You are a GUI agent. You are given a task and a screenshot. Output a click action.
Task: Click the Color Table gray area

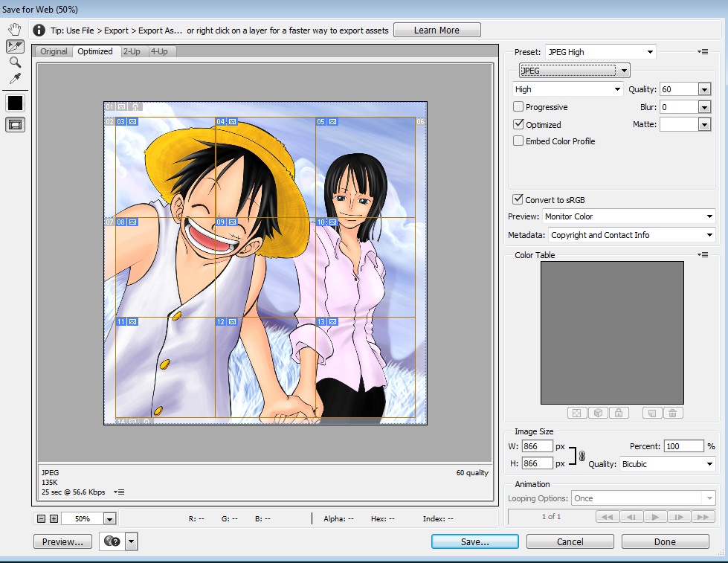pos(612,332)
